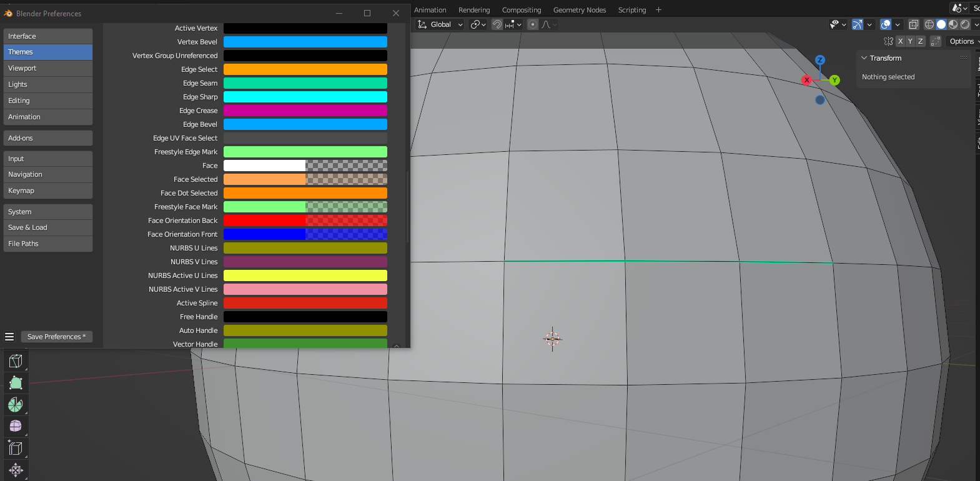
Task: Open the Face Orientation Back color swatch
Action: coord(305,221)
